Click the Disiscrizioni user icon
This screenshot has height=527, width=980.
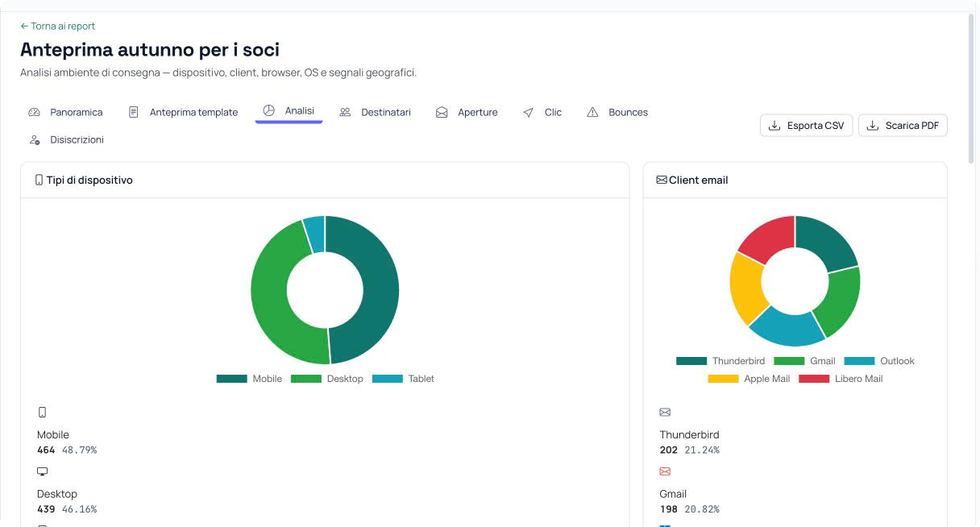[x=34, y=140]
